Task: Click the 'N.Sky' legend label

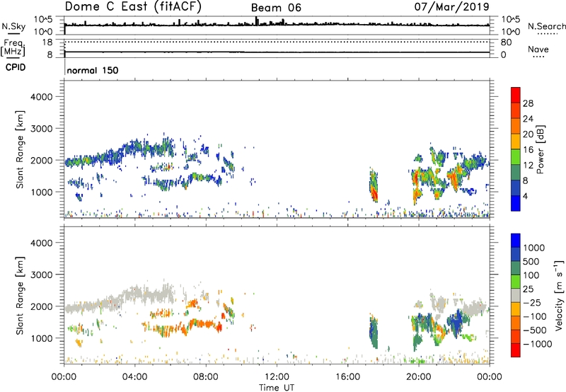Action: [13, 26]
